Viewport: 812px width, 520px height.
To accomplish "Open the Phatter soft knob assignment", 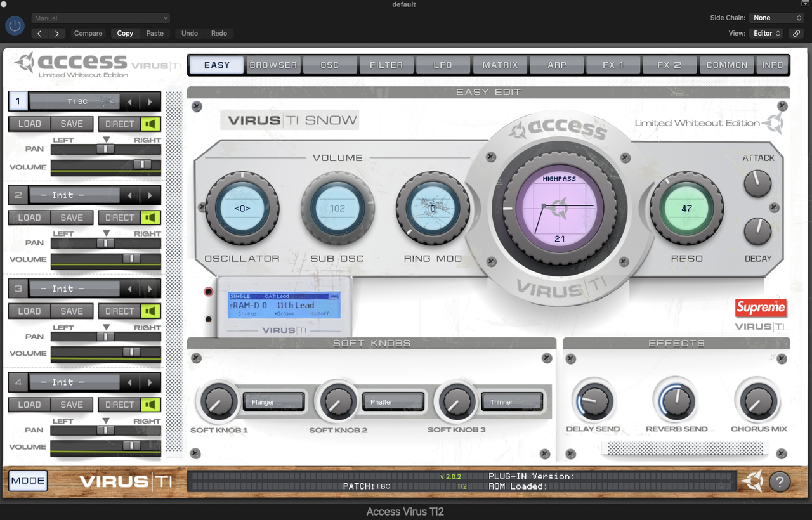I will pos(393,402).
